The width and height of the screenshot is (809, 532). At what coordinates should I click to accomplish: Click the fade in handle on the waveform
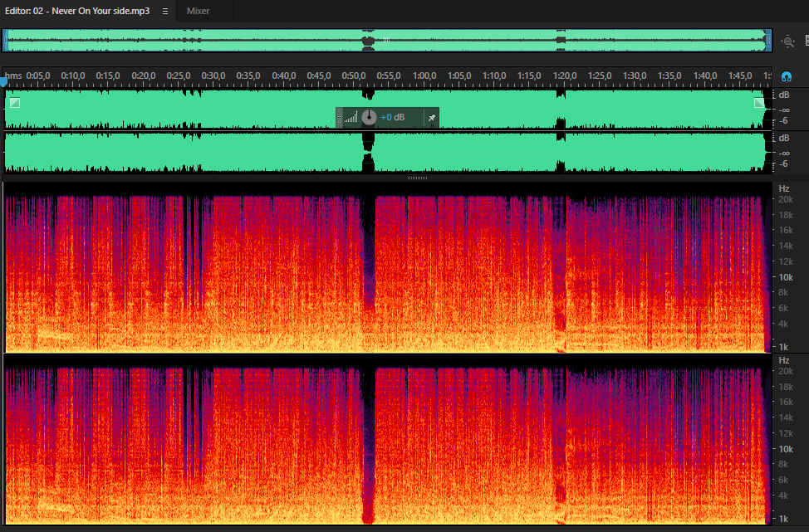(15, 103)
